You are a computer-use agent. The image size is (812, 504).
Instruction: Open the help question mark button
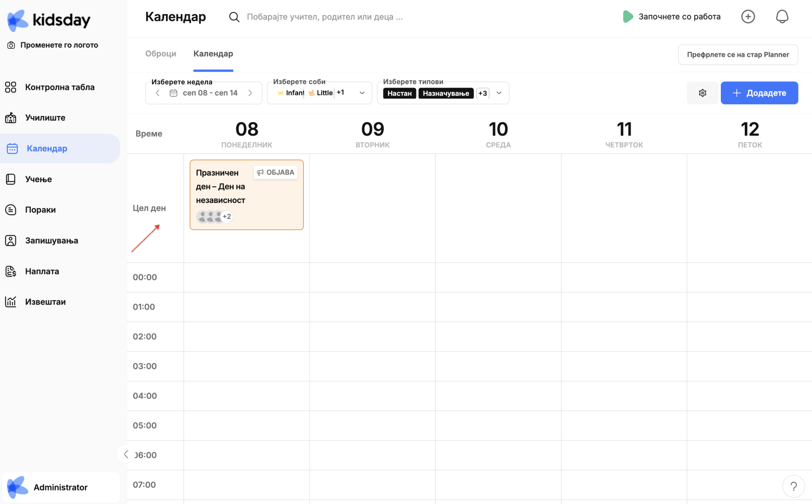pyautogui.click(x=794, y=486)
